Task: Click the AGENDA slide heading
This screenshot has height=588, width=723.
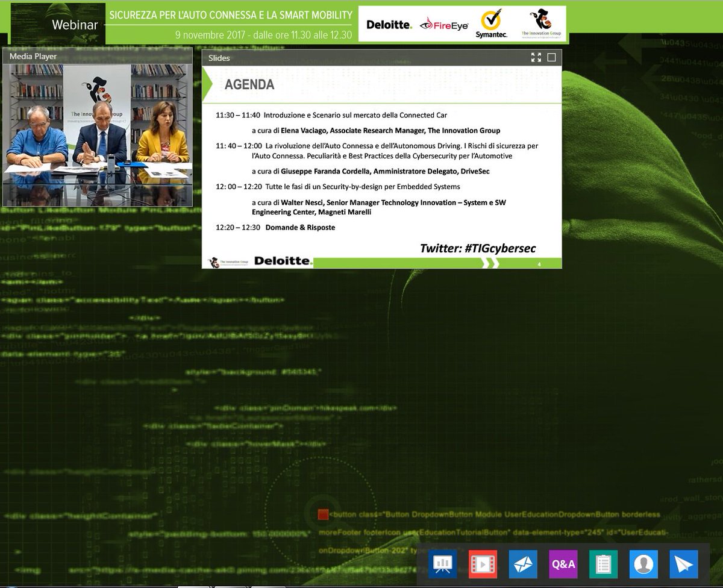Action: pyautogui.click(x=249, y=85)
